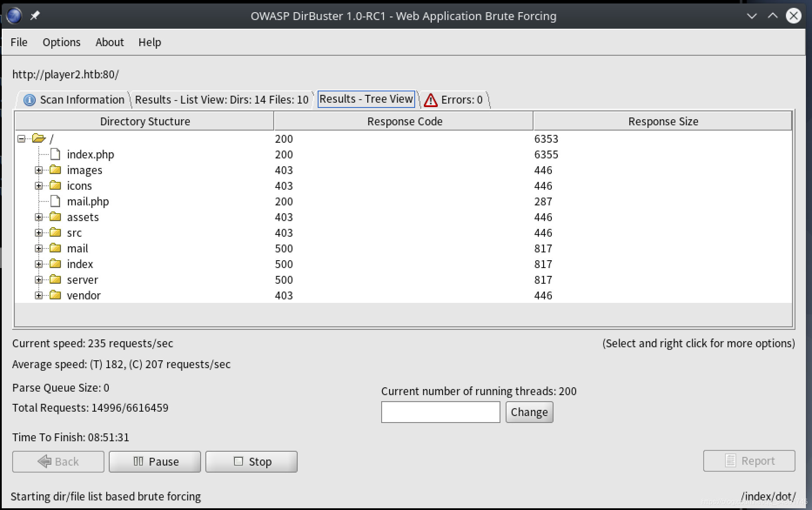
Task: Click the window minimize chevron in title bar
Action: pyautogui.click(x=752, y=16)
